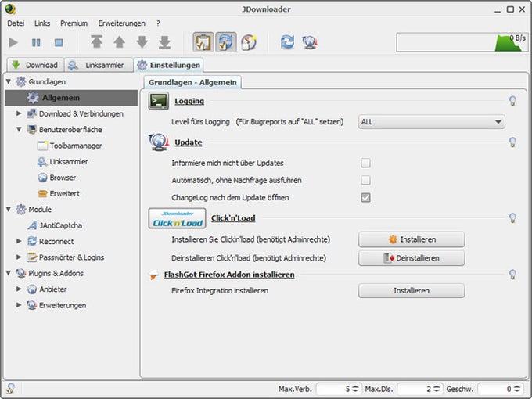Image resolution: width=532 pixels, height=399 pixels.
Task: Toggle premium stopwatch toolbar icon
Action: (x=249, y=42)
